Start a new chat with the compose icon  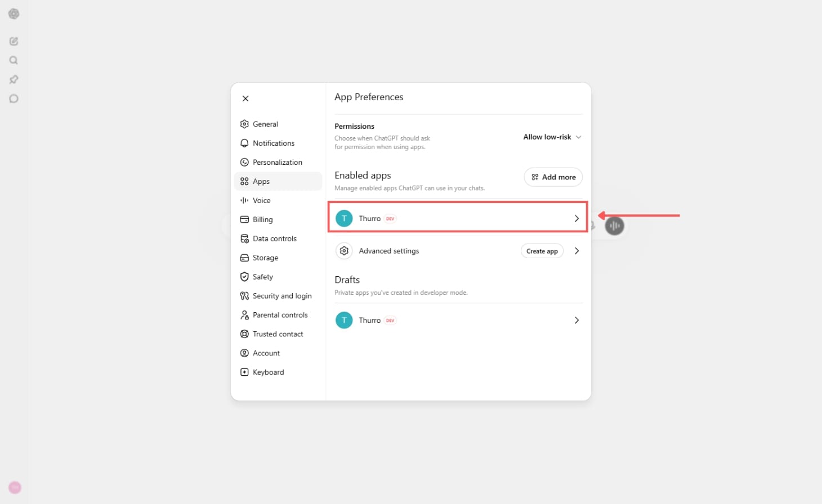(x=14, y=41)
